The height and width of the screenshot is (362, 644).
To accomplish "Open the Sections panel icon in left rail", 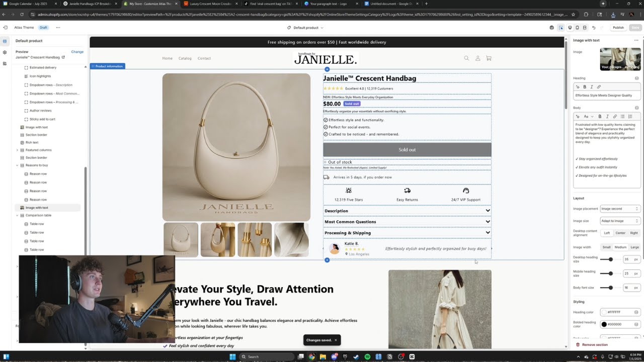I will tap(5, 41).
